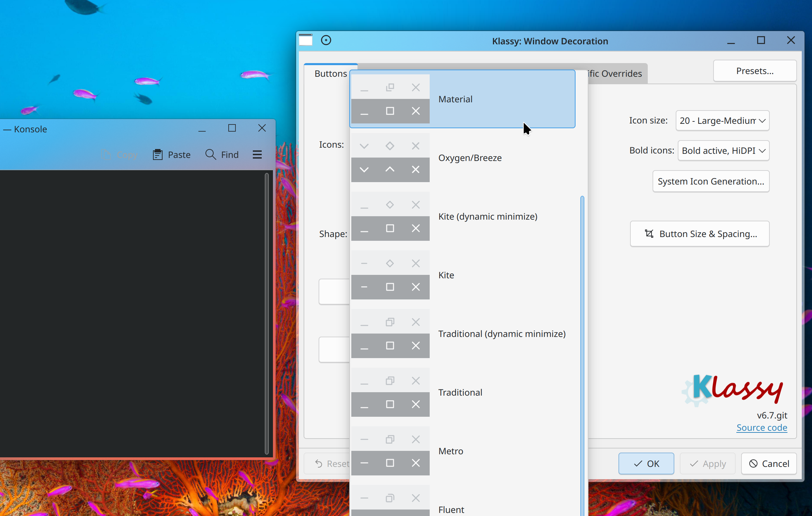Open the Icon size combo box
Viewport: 812px width, 516px height.
tap(722, 120)
